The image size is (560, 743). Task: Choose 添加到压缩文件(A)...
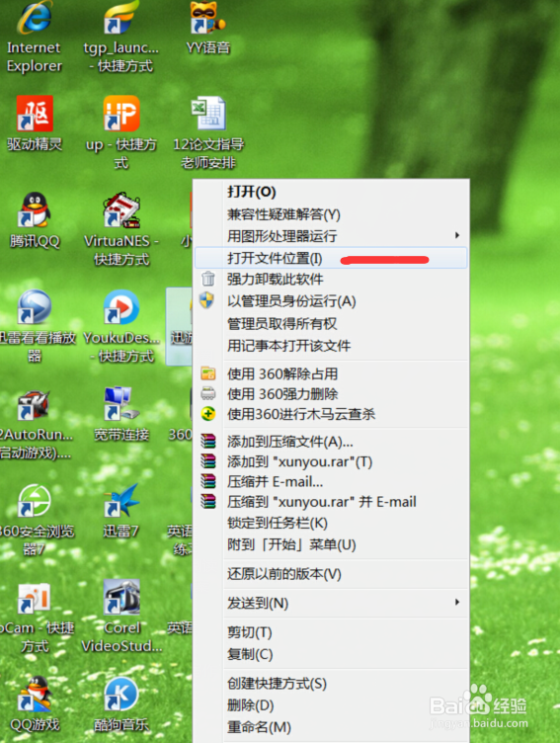coord(331,442)
